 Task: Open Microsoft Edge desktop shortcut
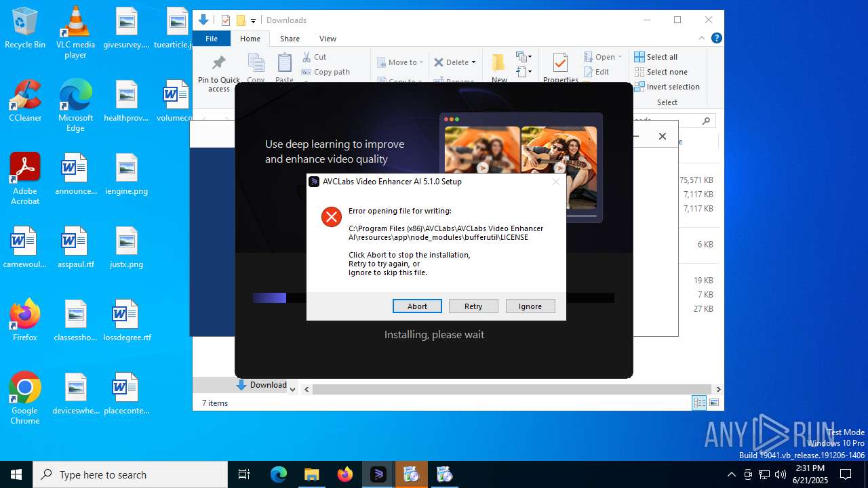[75, 106]
